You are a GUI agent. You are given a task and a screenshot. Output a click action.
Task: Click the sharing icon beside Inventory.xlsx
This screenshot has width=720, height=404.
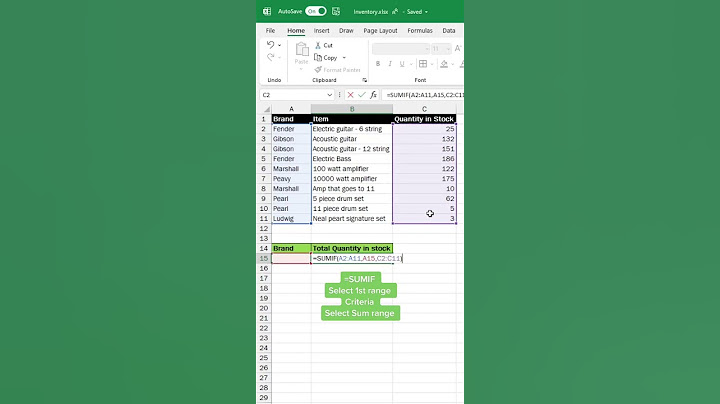pyautogui.click(x=395, y=11)
